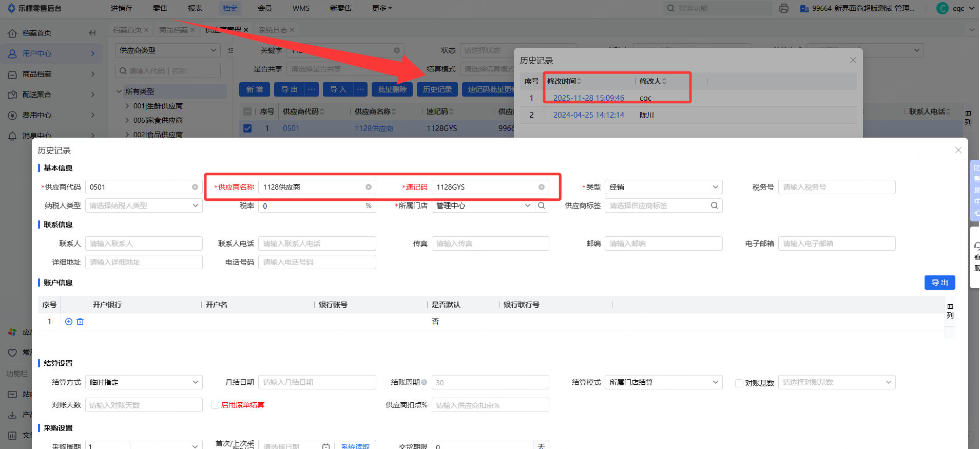
Task: Open the 类型 dropdown showing 经销
Action: pos(663,187)
